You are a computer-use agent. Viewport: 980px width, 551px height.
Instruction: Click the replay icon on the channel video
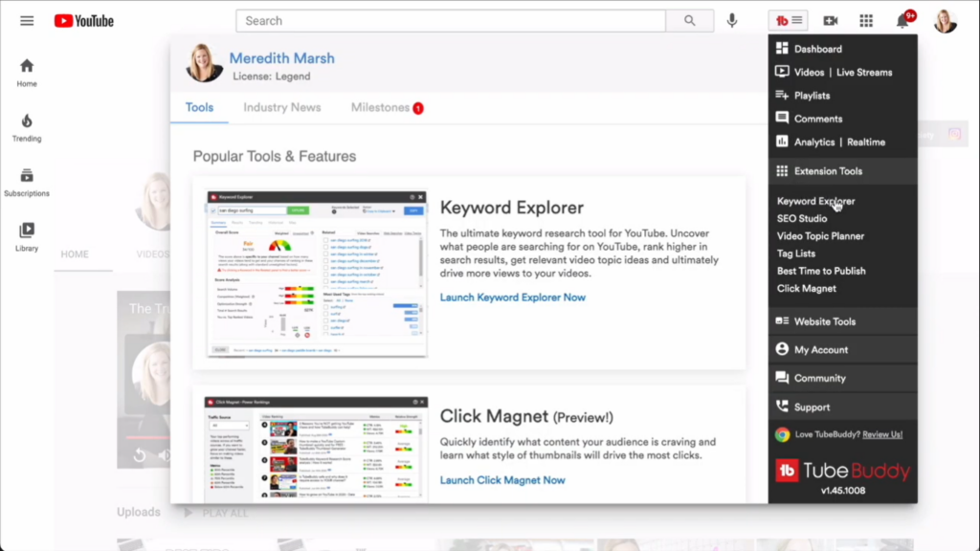(140, 454)
